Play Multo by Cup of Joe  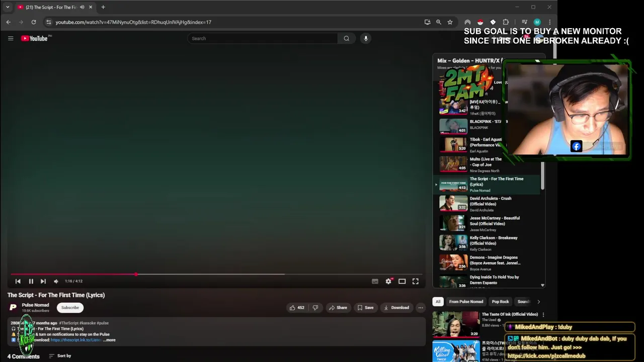coord(486,164)
